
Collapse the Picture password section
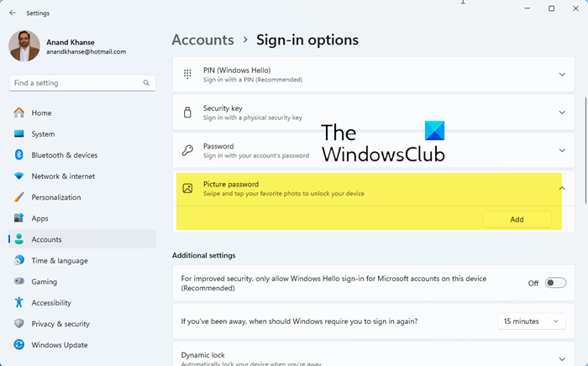pos(562,188)
